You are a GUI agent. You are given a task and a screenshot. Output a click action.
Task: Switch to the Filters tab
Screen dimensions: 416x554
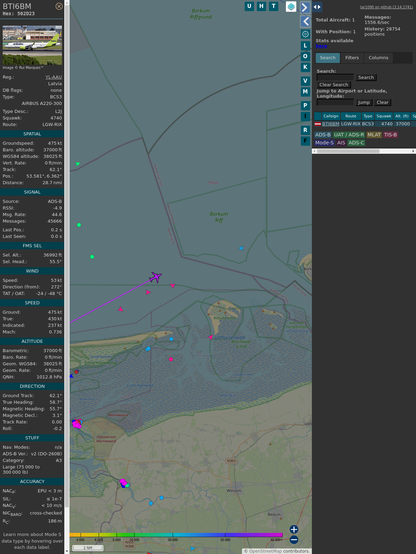352,58
